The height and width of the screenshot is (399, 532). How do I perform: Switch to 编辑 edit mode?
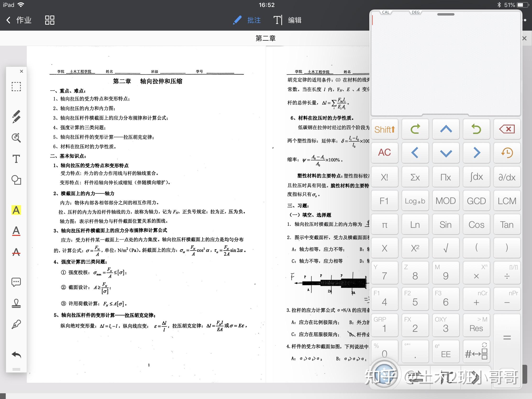point(288,20)
